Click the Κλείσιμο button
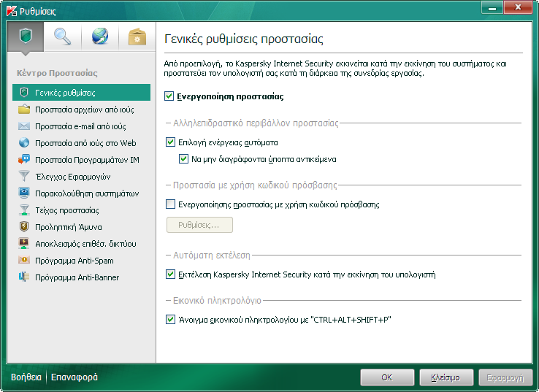 point(446,377)
